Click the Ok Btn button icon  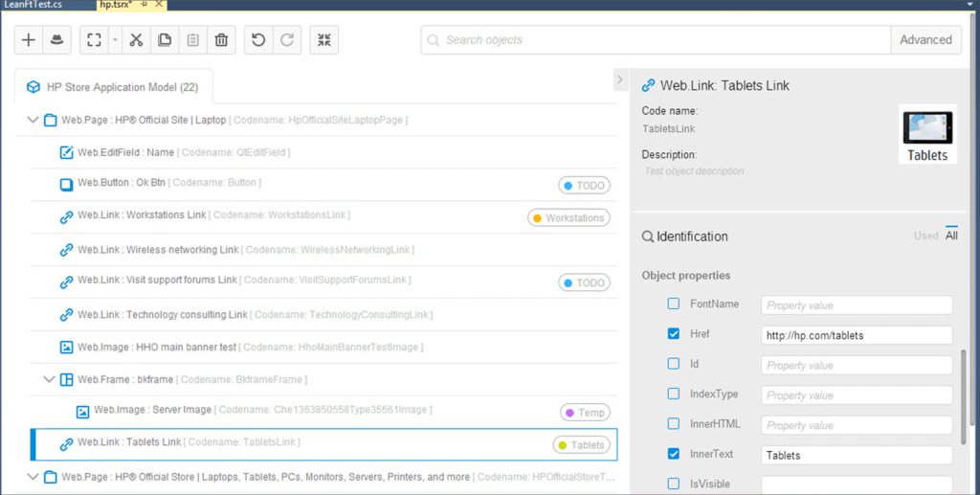coord(66,185)
